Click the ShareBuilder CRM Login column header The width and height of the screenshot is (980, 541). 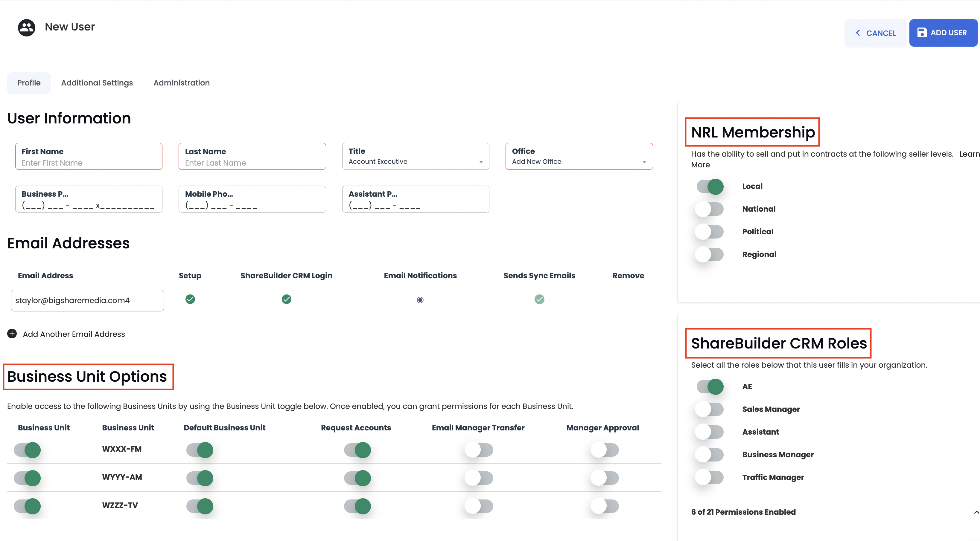click(x=286, y=276)
